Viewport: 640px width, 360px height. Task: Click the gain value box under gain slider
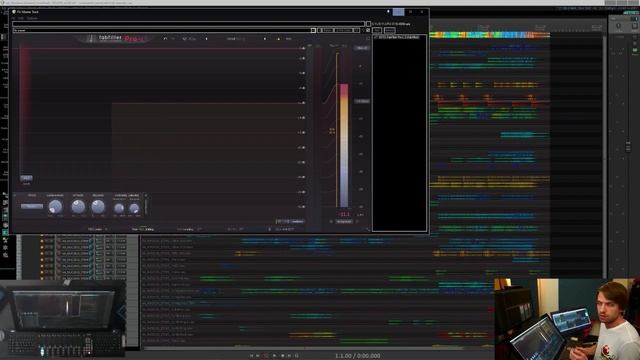[26, 178]
